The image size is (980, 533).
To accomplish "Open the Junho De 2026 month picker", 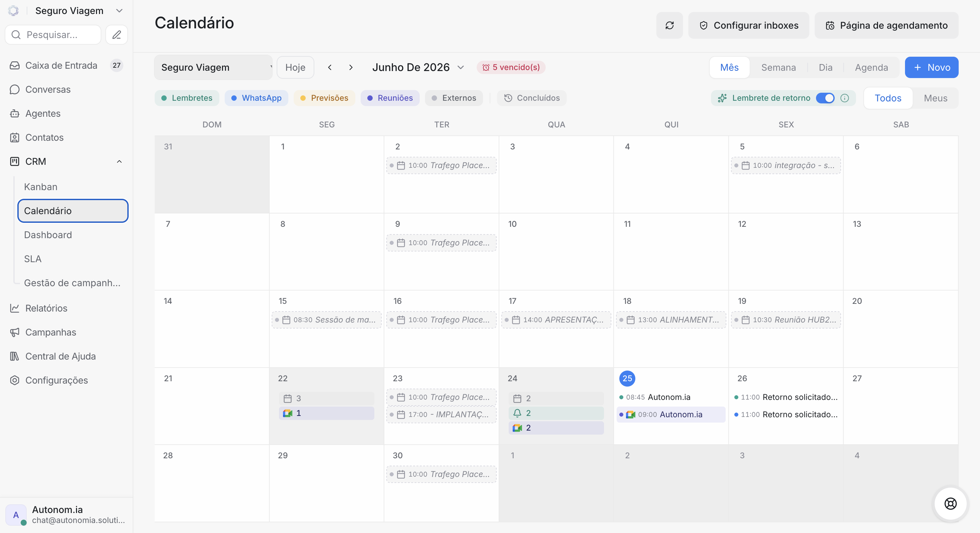I will tap(418, 67).
